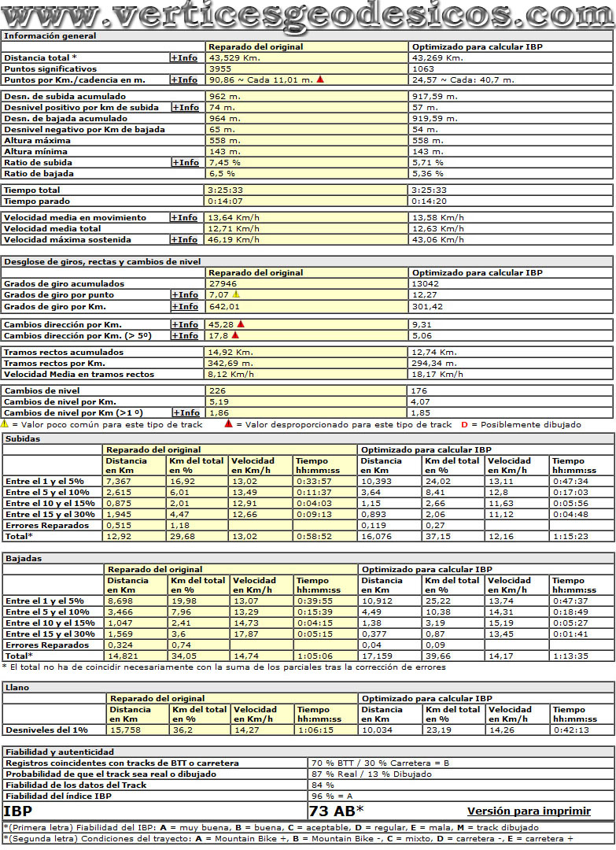Open the 'Versión para imprimir' link

click(x=529, y=811)
